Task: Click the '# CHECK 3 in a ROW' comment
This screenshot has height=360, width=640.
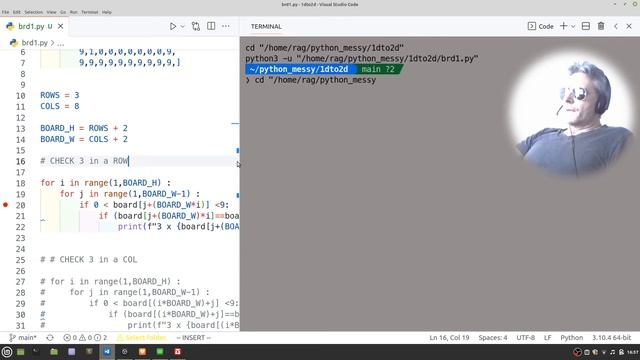Action: [x=84, y=161]
